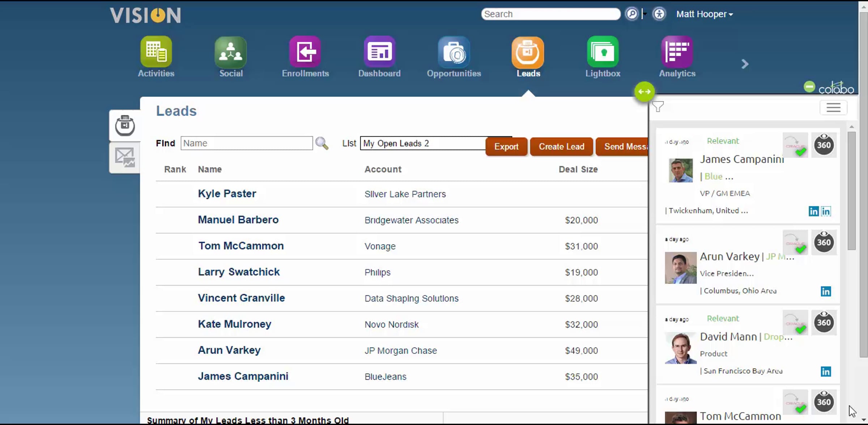Screen dimensions: 868x425
Task: Open the Lightbox app icon
Action: [x=603, y=52]
